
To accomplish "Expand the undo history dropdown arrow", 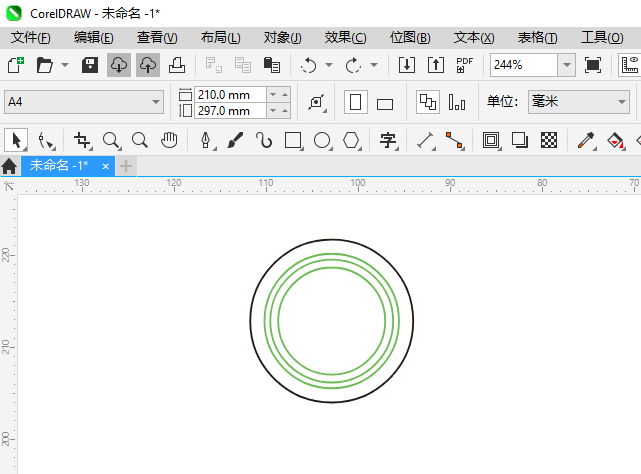I will [329, 65].
